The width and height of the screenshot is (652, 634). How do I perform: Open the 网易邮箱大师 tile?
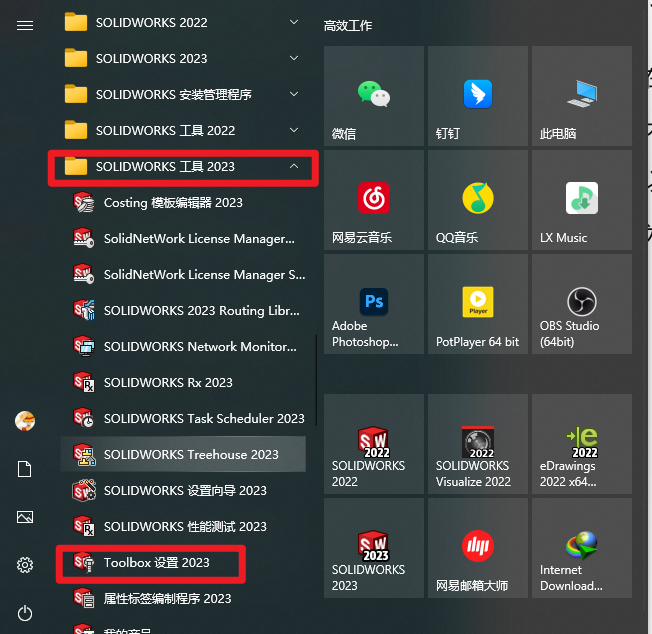[x=478, y=548]
